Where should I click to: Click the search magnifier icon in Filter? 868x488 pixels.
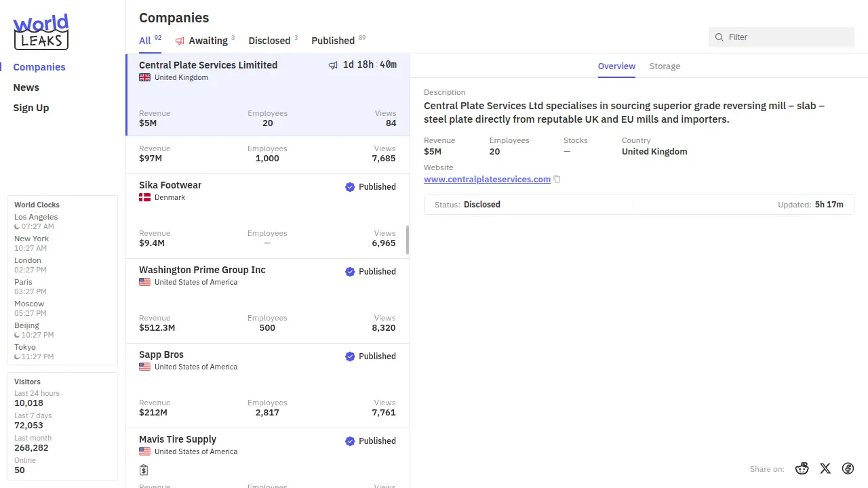point(719,37)
